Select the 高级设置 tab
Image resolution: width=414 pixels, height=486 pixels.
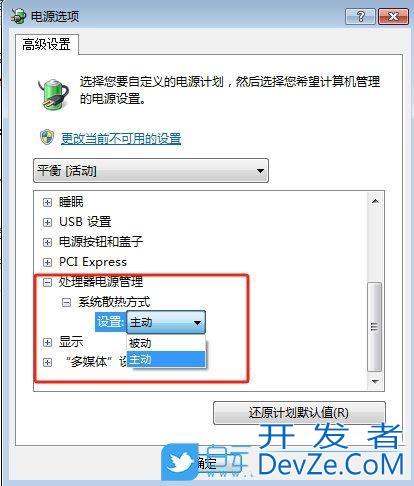47,44
